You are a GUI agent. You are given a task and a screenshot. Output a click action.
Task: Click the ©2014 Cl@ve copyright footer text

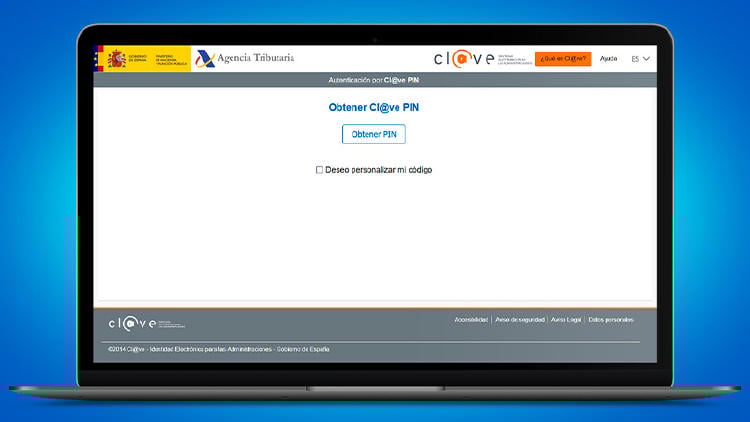coord(218,349)
